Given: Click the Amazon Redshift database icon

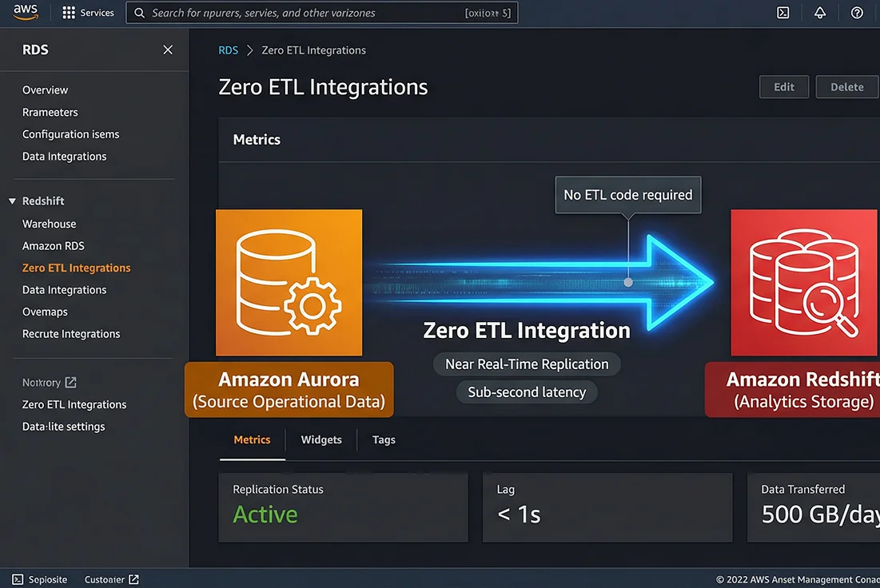Looking at the screenshot, I should (803, 282).
